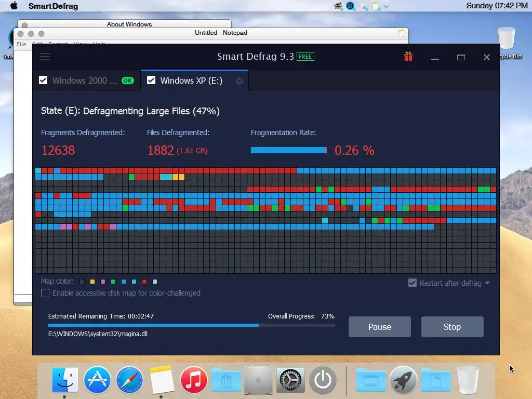Launch Safari from the dock

(x=129, y=380)
